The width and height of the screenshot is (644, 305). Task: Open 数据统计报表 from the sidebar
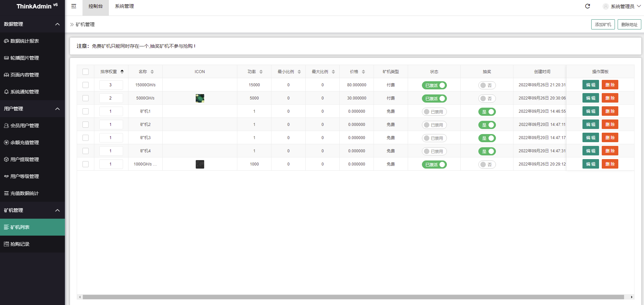coord(24,41)
